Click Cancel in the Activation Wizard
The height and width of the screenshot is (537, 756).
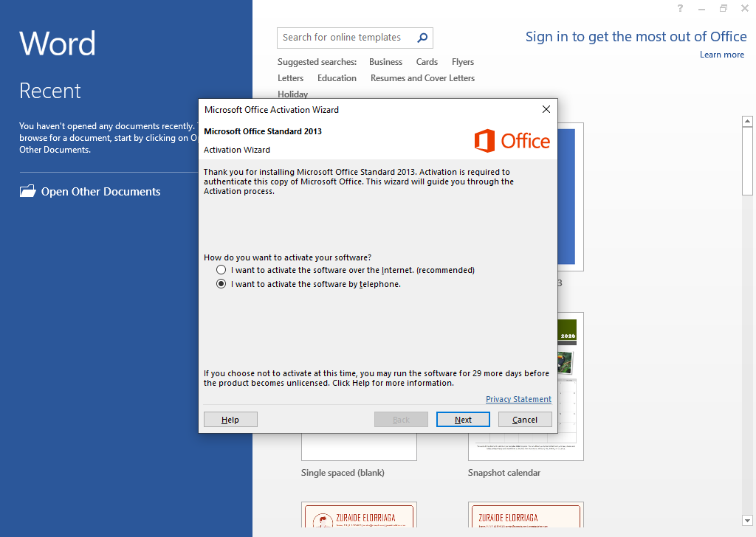(x=525, y=420)
